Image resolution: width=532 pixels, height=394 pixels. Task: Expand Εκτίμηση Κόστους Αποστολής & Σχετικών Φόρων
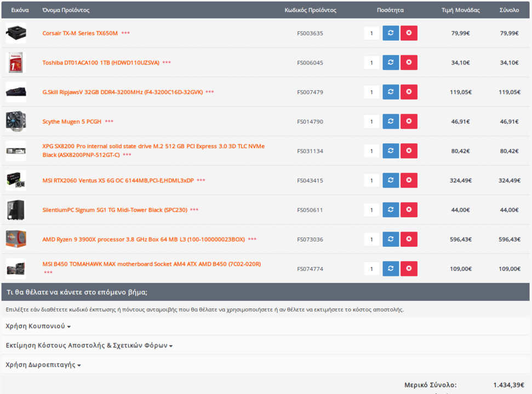click(x=89, y=345)
